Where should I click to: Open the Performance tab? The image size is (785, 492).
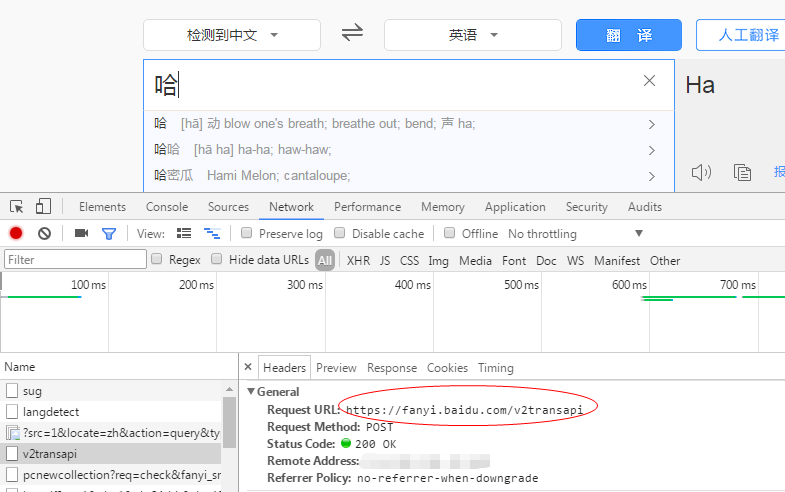367,207
